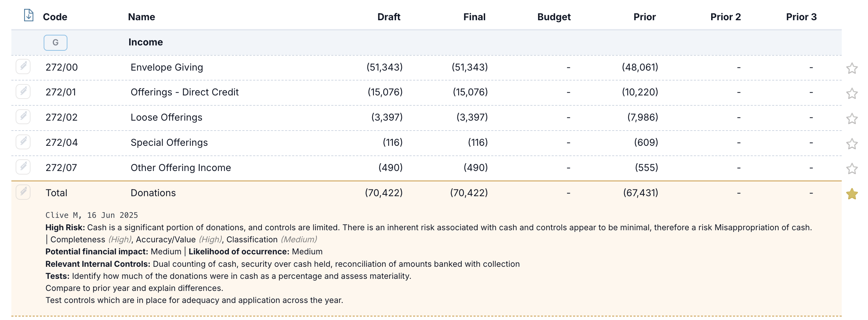Screen dimensions: 868x320
Task: Edit the Envelope Giving row pencil icon
Action: click(23, 66)
